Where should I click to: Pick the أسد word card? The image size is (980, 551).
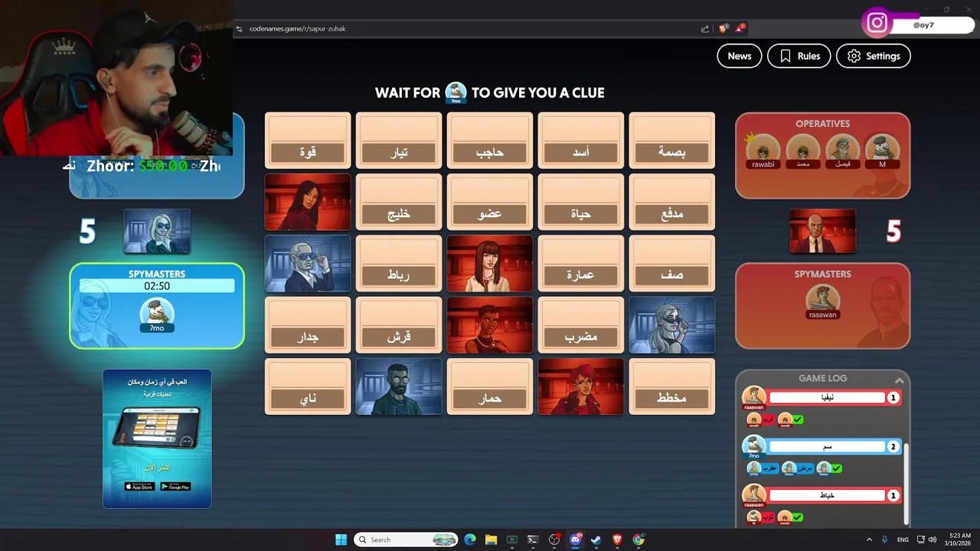[x=581, y=141]
